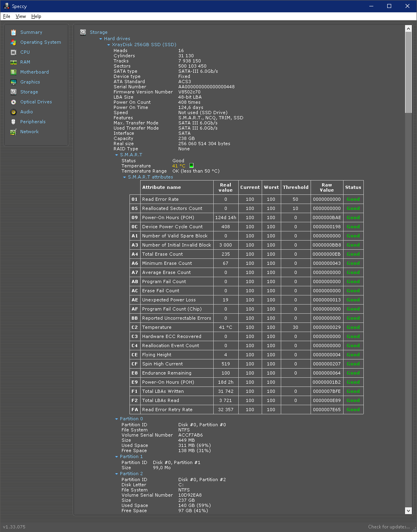Go to the Summary page
The width and height of the screenshot is (417, 532).
coord(31,32)
